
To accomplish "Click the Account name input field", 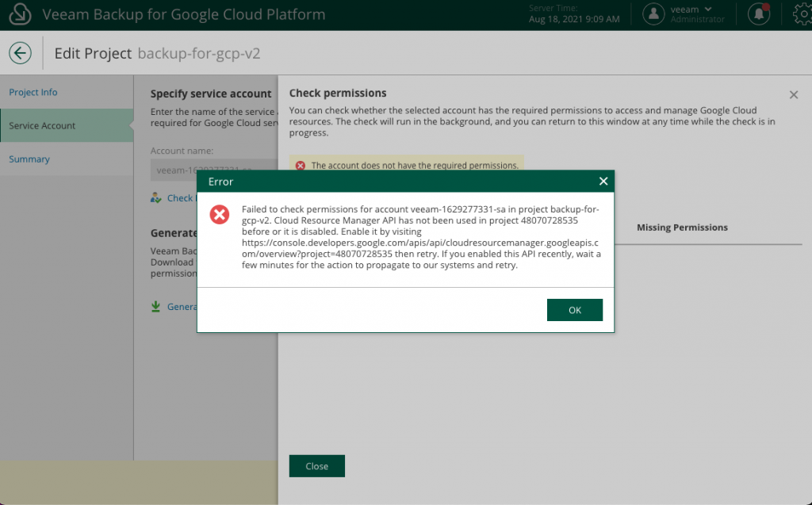I will click(214, 170).
